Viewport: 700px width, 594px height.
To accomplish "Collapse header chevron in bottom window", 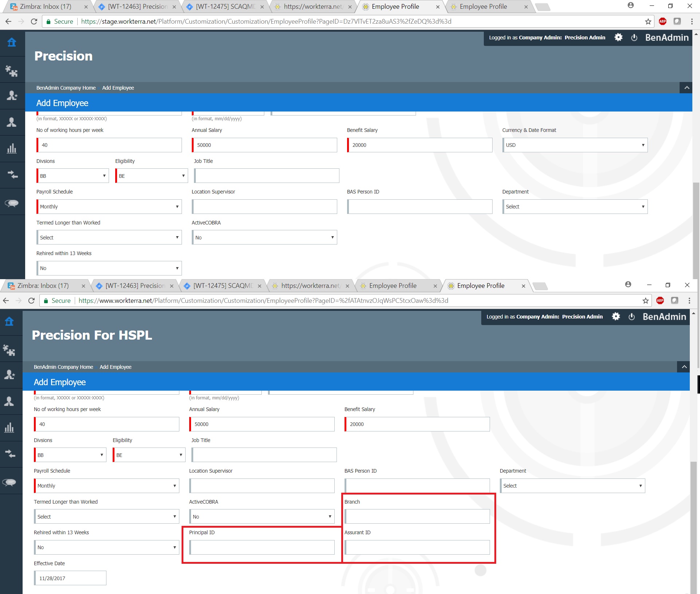I will click(684, 367).
